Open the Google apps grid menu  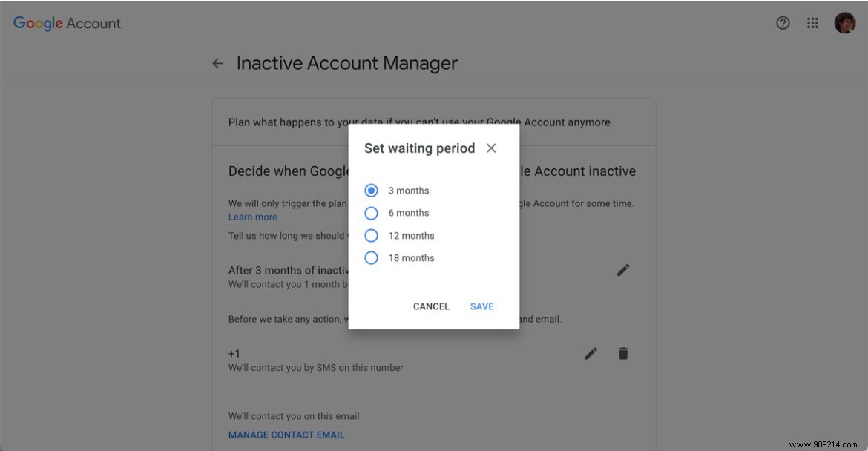(x=812, y=23)
